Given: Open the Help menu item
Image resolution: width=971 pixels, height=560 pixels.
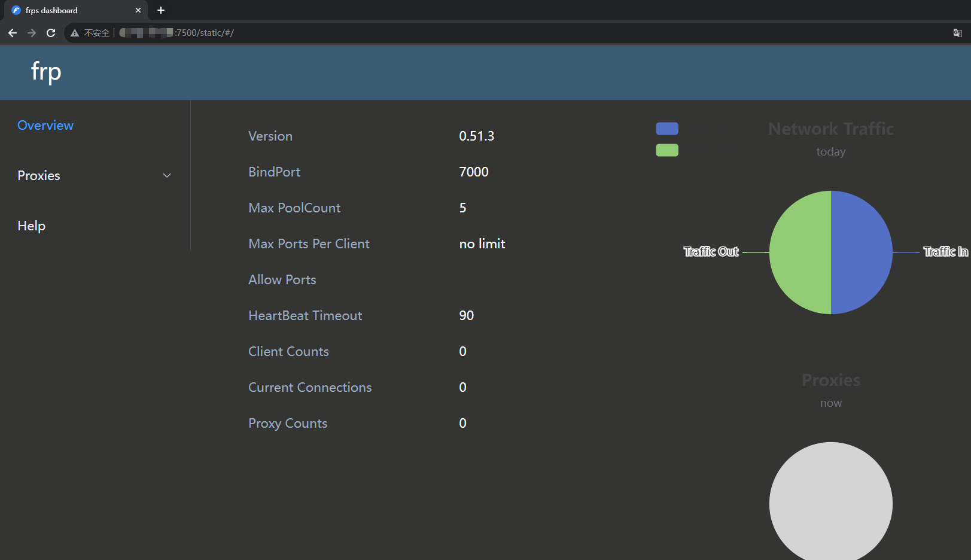Looking at the screenshot, I should click(x=32, y=226).
